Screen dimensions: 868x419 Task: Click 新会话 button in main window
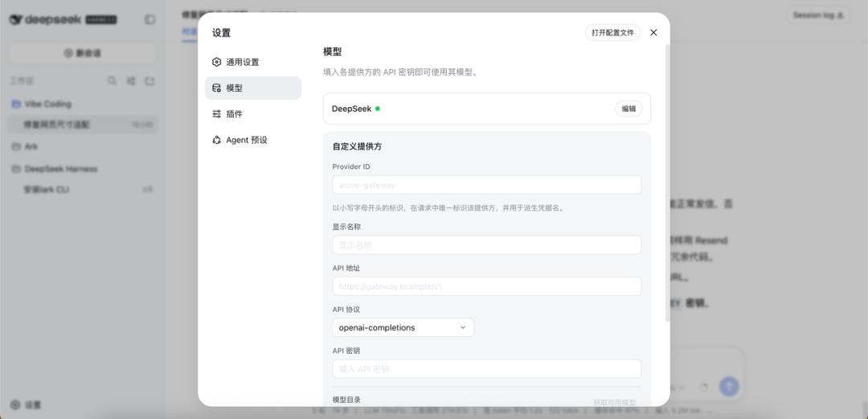[83, 53]
